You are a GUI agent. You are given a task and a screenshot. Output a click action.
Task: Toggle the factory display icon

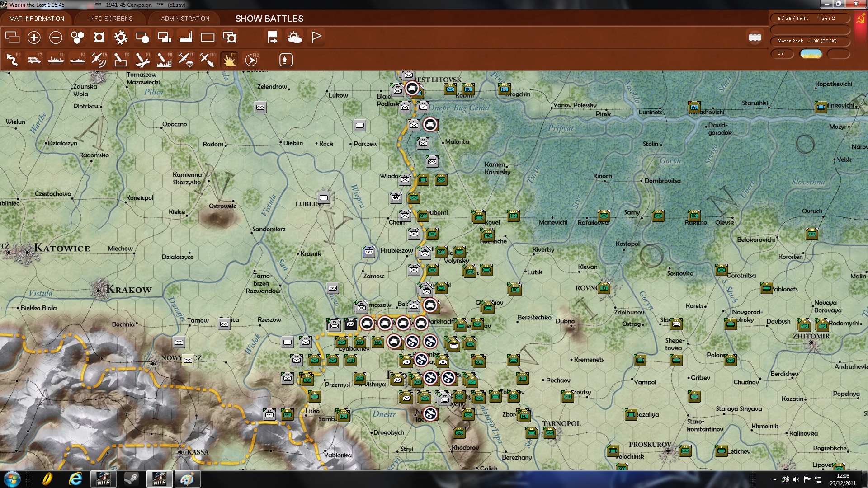click(186, 37)
